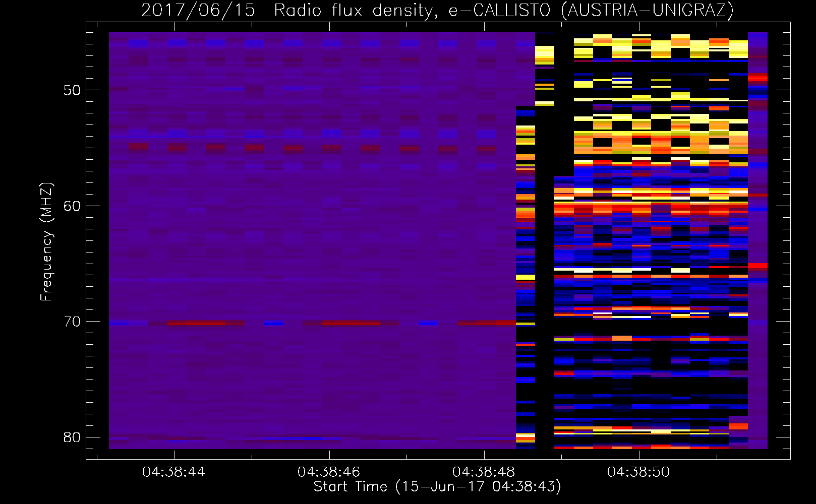Click the plot title "2017/06/15 Radio flux density, e-CALLISTO (AUSTRIA-UNIGRAZ)"
Viewport: 816px width, 504px height.
click(x=437, y=11)
